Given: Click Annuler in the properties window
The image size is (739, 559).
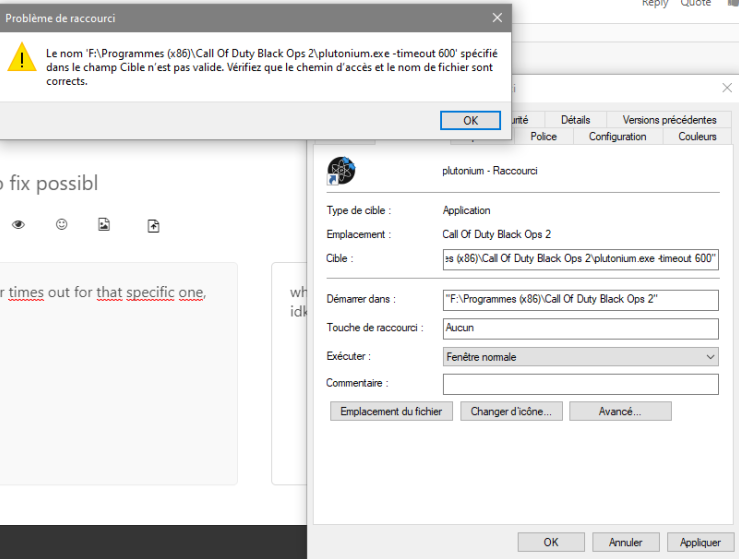Looking at the screenshot, I should click(625, 542).
